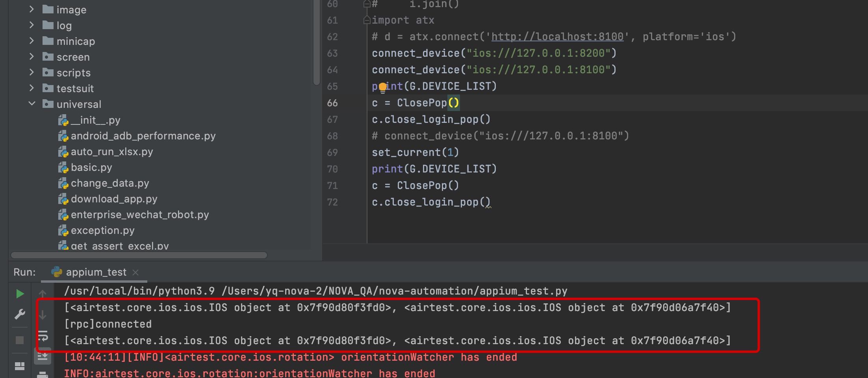Expand the log folder
This screenshot has width=868, height=378.
coord(32,25)
